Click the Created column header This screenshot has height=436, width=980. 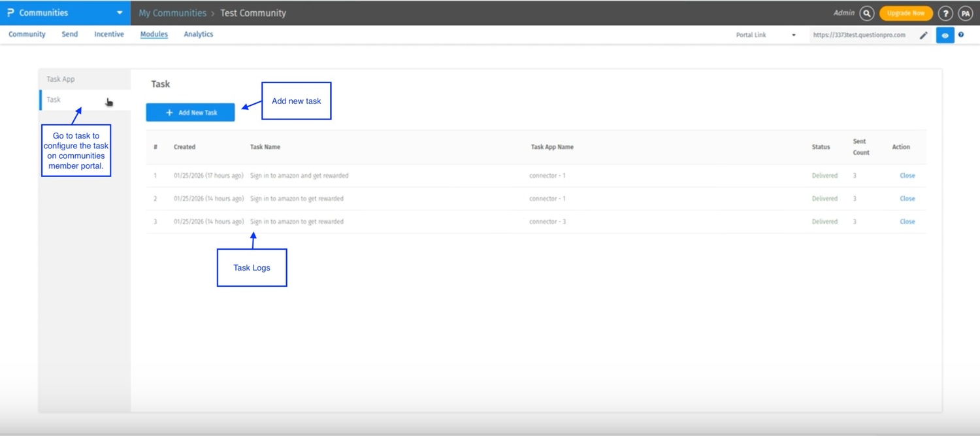coord(184,147)
